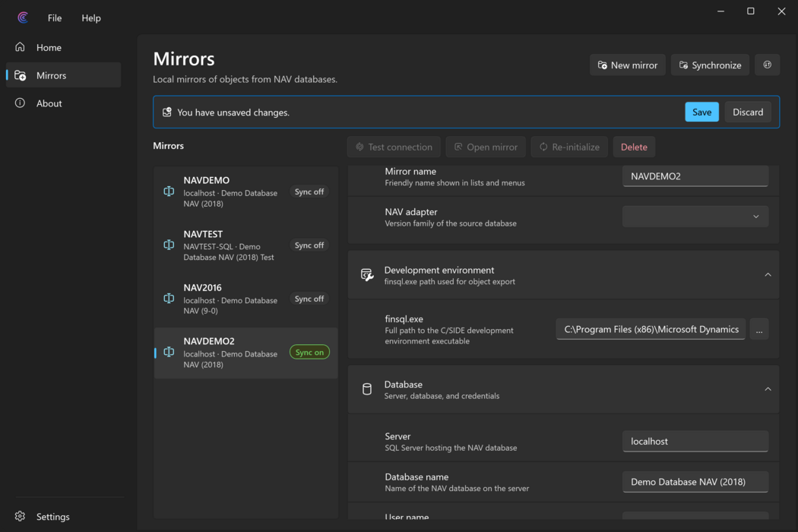Click the About info icon in sidebar
The height and width of the screenshot is (532, 798).
pos(20,103)
